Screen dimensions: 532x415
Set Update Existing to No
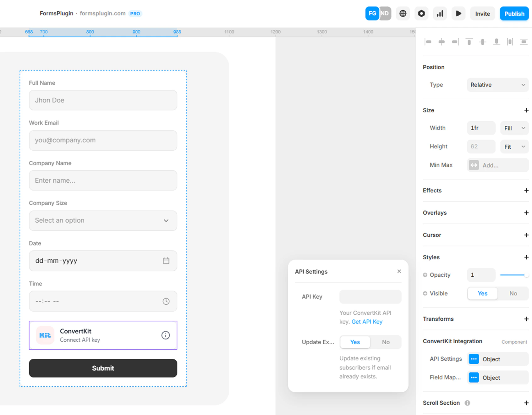click(x=386, y=342)
